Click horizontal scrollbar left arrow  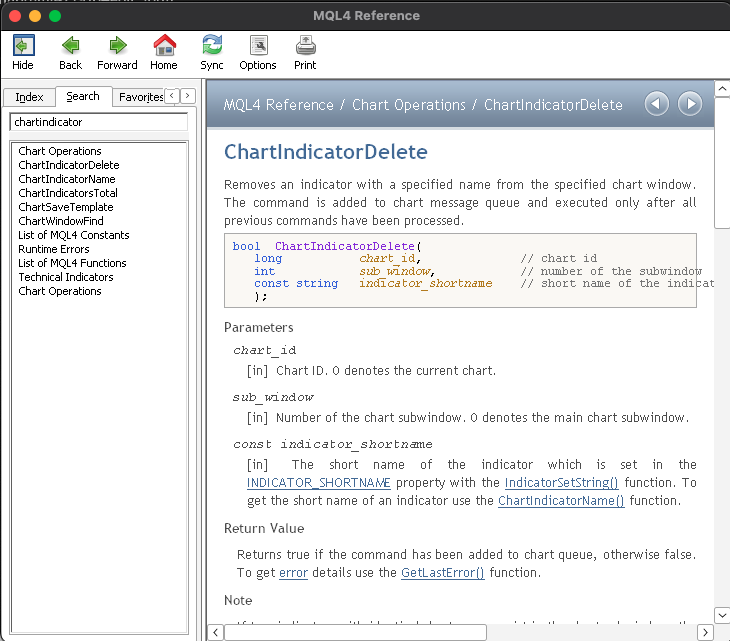(216, 632)
